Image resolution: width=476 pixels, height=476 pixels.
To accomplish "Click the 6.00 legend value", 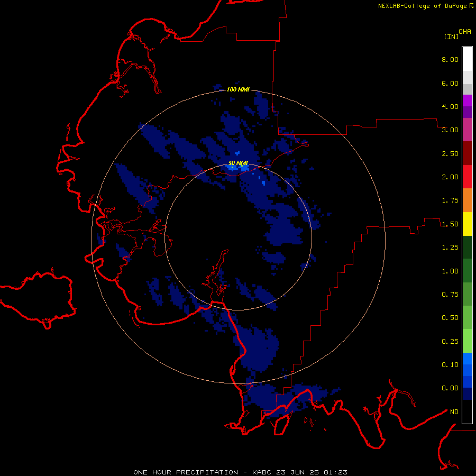I will [450, 83].
